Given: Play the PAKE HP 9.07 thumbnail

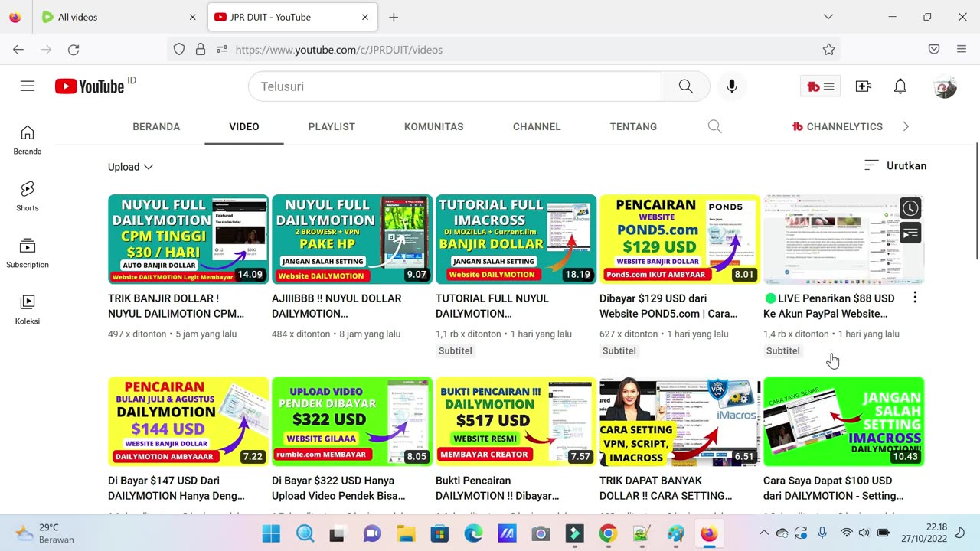Looking at the screenshot, I should tap(352, 240).
